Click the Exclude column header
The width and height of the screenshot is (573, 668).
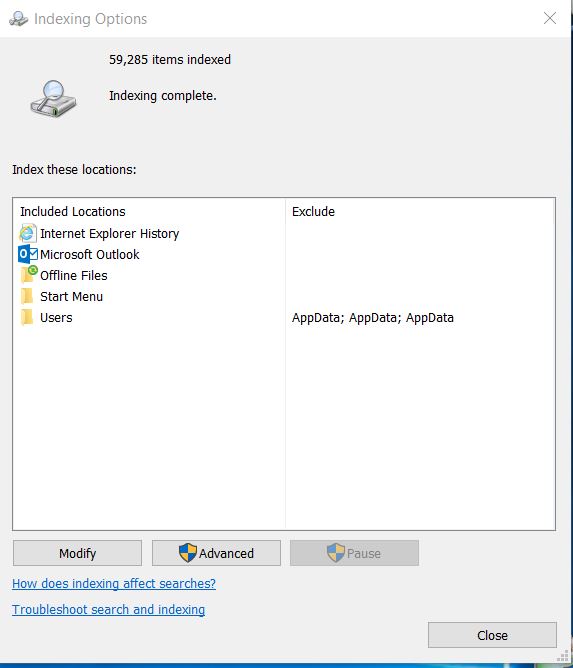[313, 212]
